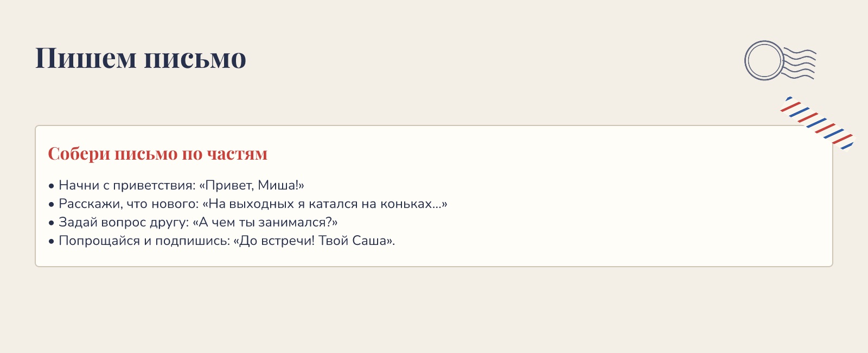Click the word «письмо» in the page title

tap(195, 59)
